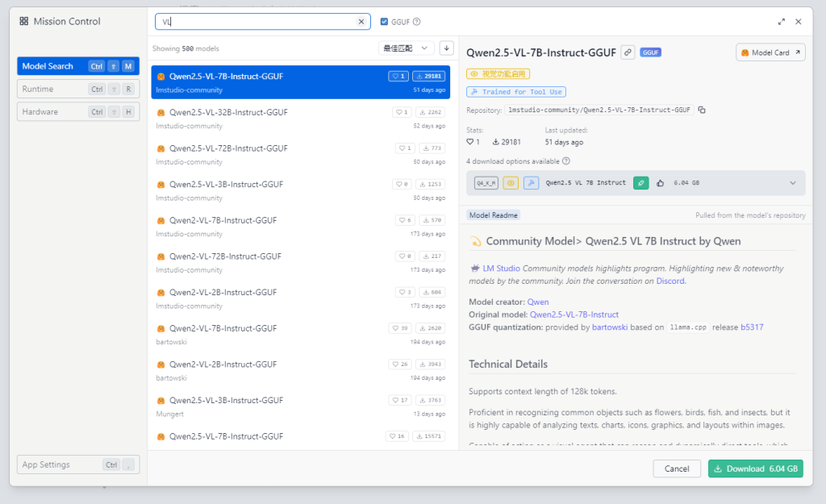826x504 pixels.
Task: Click Download 6.04 GB button
Action: click(755, 469)
